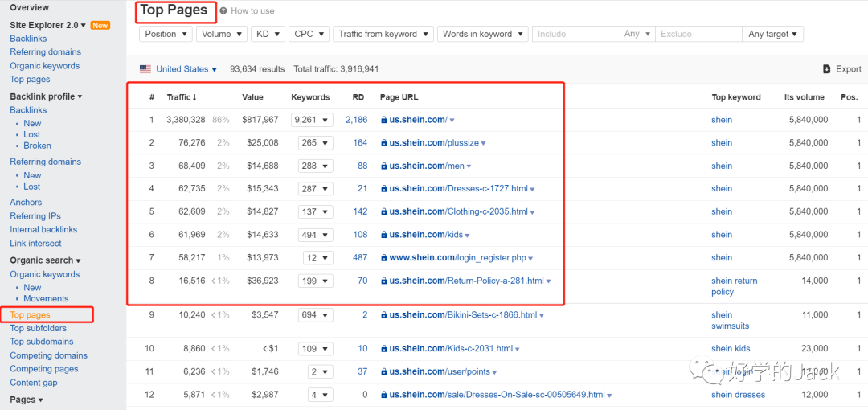Screen dimensions: 868x410
Task: Collapse the Backlink profile sidebar section
Action: [46, 96]
